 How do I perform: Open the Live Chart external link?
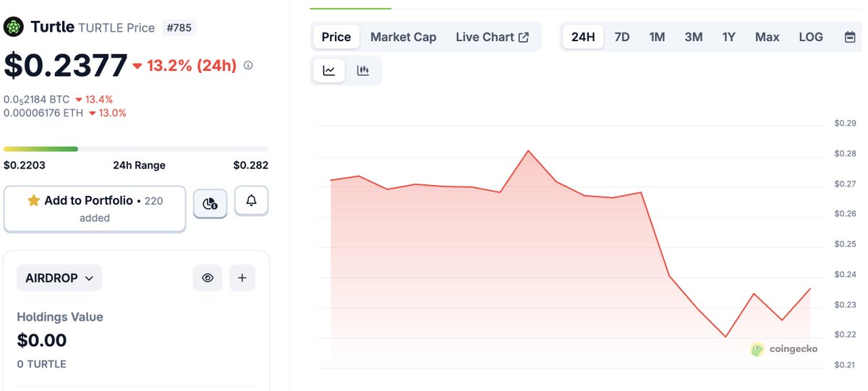point(492,37)
